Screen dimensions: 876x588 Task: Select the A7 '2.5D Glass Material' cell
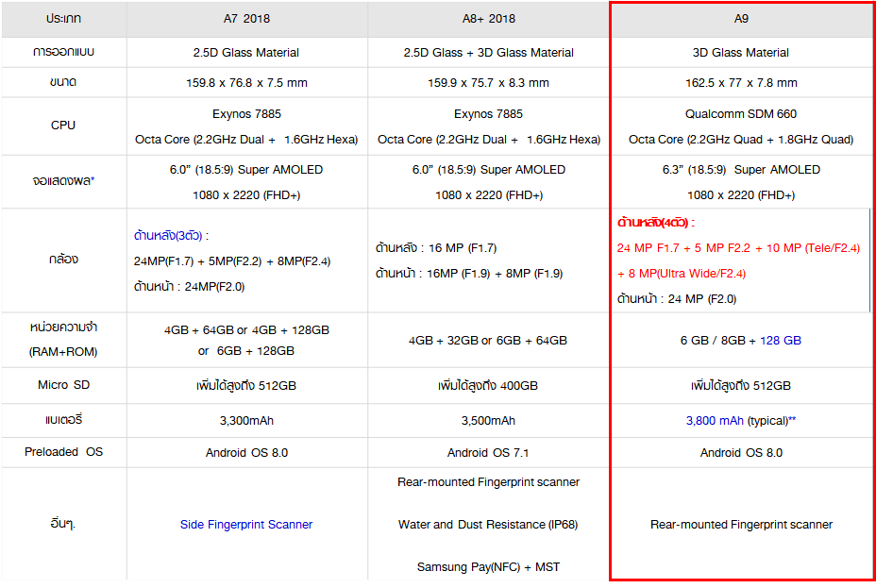pyautogui.click(x=246, y=53)
